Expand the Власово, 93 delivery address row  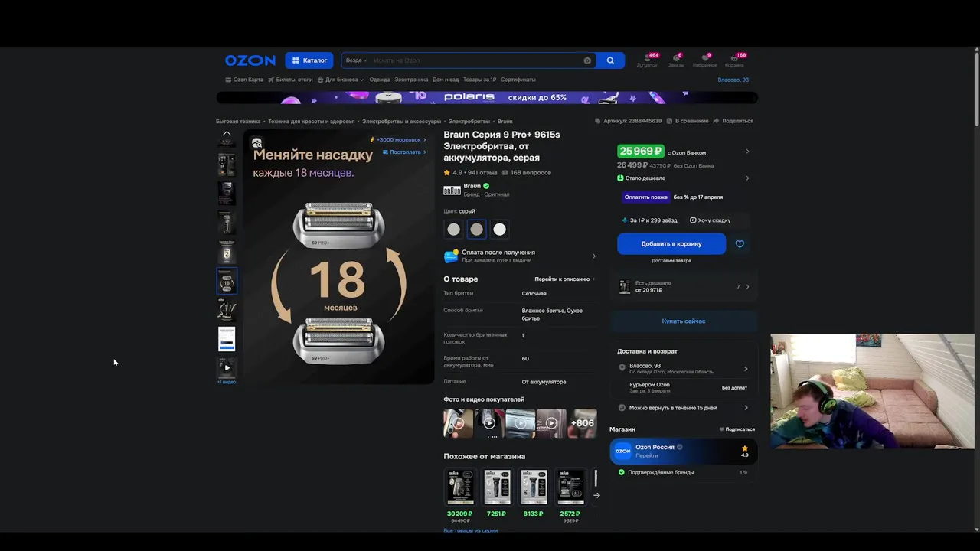[684, 369]
